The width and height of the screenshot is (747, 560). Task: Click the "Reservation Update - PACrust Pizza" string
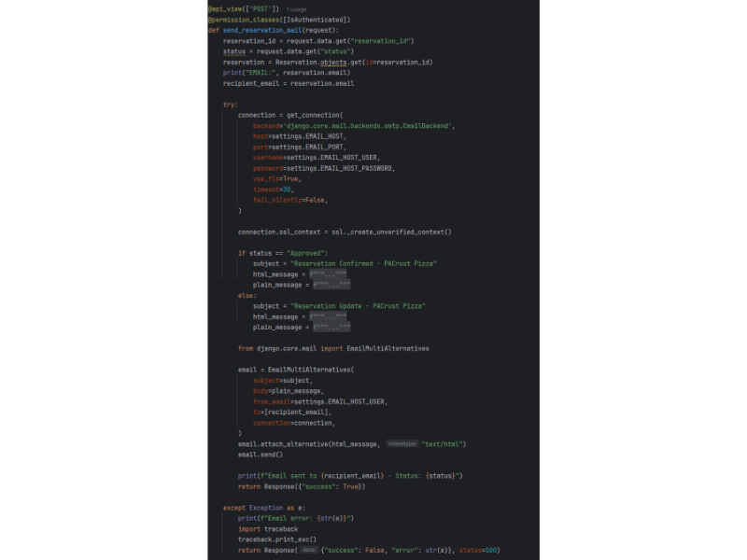point(358,306)
